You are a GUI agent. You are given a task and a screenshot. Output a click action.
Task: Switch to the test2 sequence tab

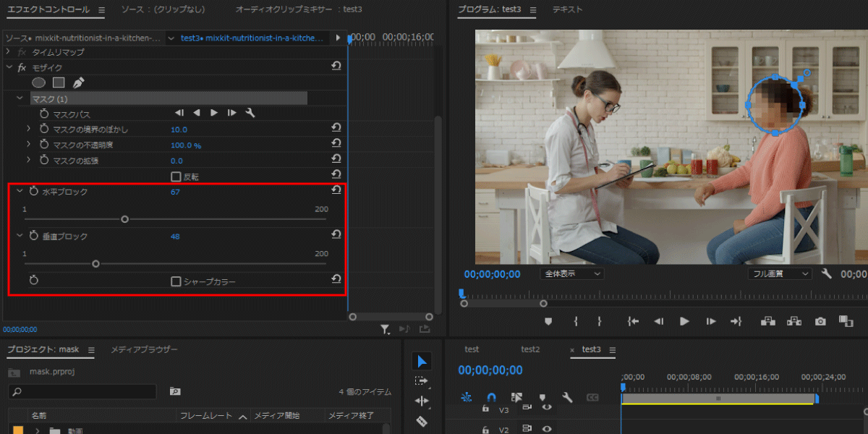pos(530,349)
